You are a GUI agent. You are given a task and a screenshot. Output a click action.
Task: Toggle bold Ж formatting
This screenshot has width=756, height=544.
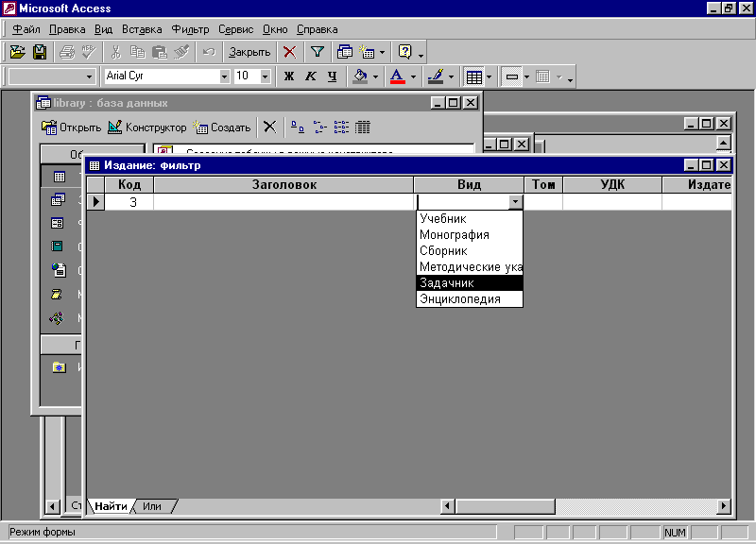click(289, 76)
